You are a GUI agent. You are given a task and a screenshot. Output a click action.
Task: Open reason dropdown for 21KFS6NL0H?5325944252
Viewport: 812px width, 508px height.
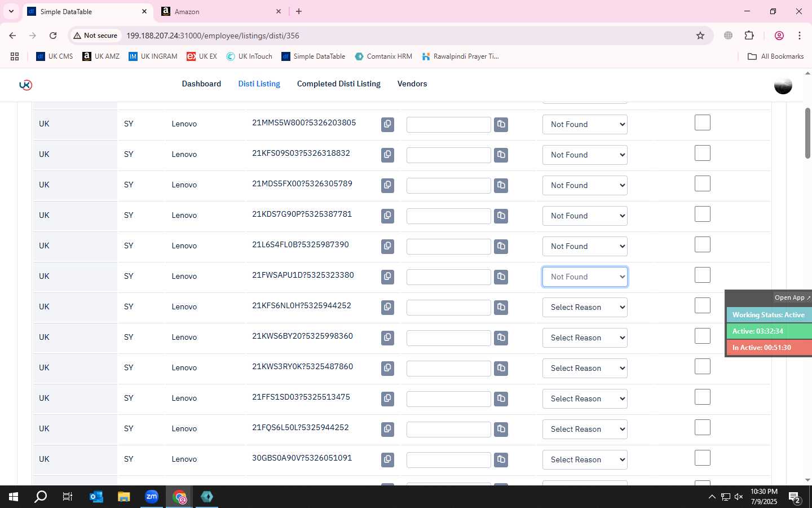pos(585,307)
